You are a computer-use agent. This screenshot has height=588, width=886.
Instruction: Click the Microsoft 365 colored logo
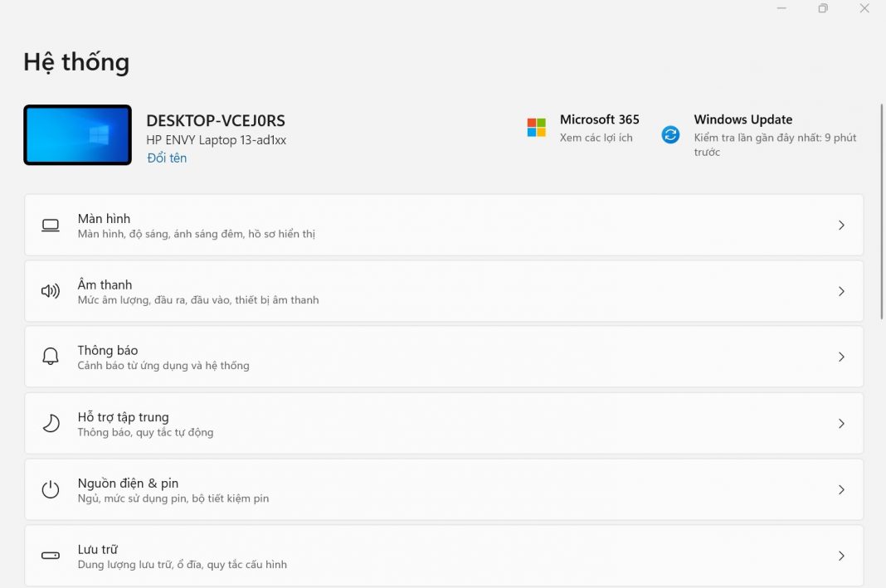point(537,128)
